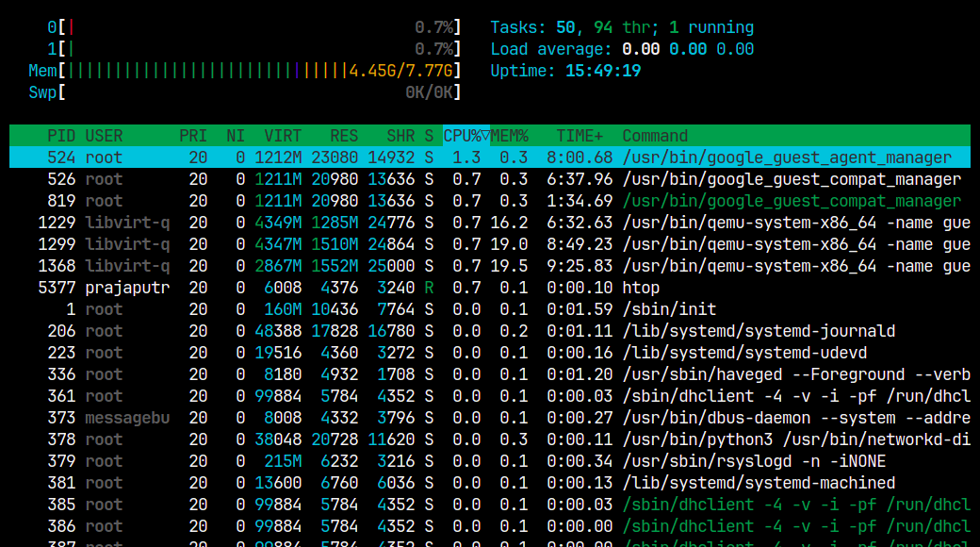Select PID 819 google_guest_compat_manager thread row
The width and height of the screenshot is (980, 547).
pyautogui.click(x=490, y=201)
